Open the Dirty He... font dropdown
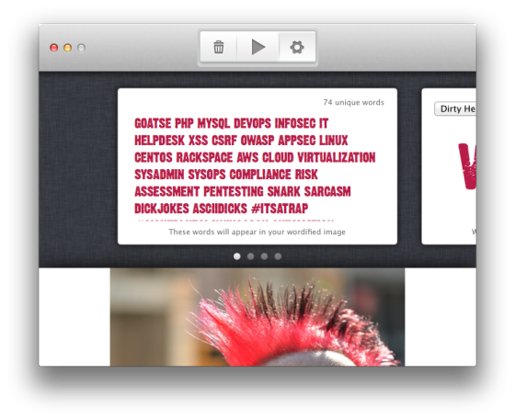515x420 pixels. pyautogui.click(x=455, y=108)
